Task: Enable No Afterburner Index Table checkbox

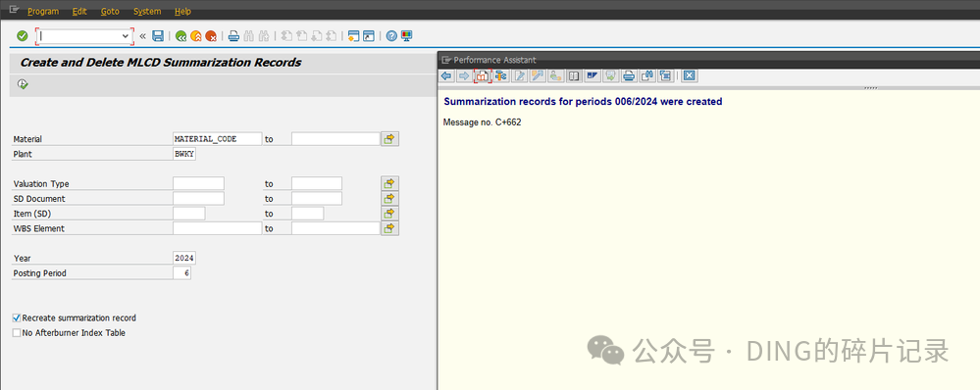Action: tap(17, 332)
